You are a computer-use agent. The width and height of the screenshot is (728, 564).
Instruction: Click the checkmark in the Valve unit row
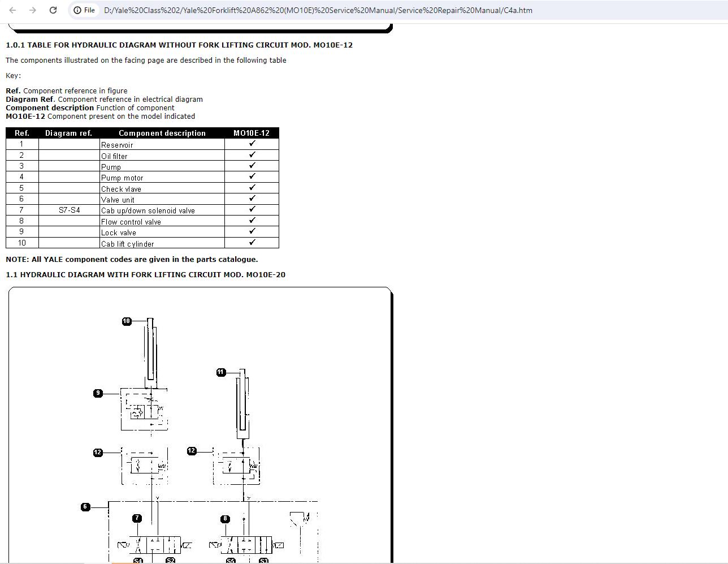(x=252, y=199)
